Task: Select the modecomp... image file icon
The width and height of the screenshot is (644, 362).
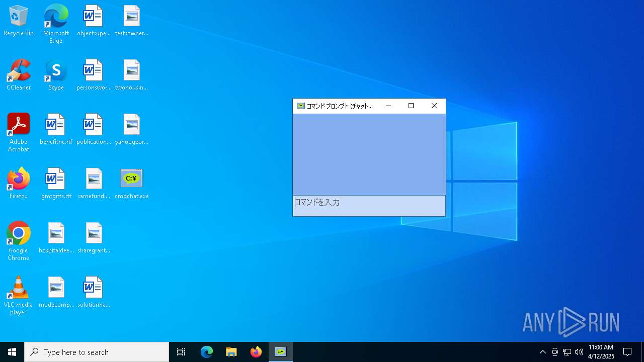Action: [x=56, y=293]
